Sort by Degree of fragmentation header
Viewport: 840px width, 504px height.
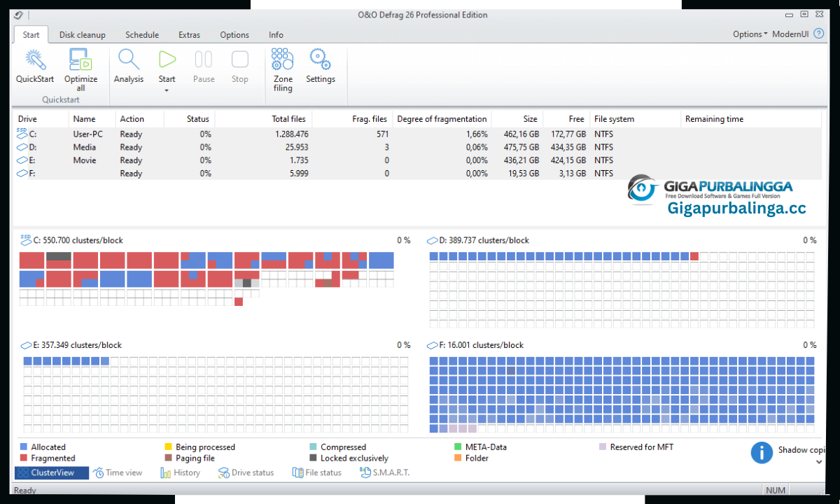coord(442,119)
